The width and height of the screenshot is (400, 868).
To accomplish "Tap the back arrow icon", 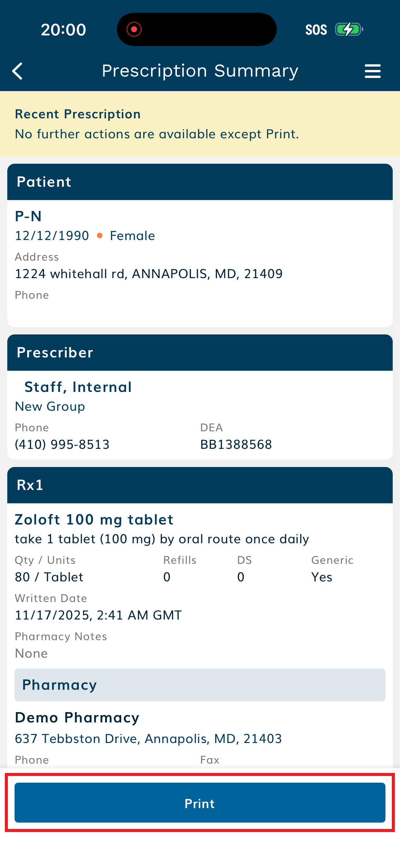I will coord(18,71).
